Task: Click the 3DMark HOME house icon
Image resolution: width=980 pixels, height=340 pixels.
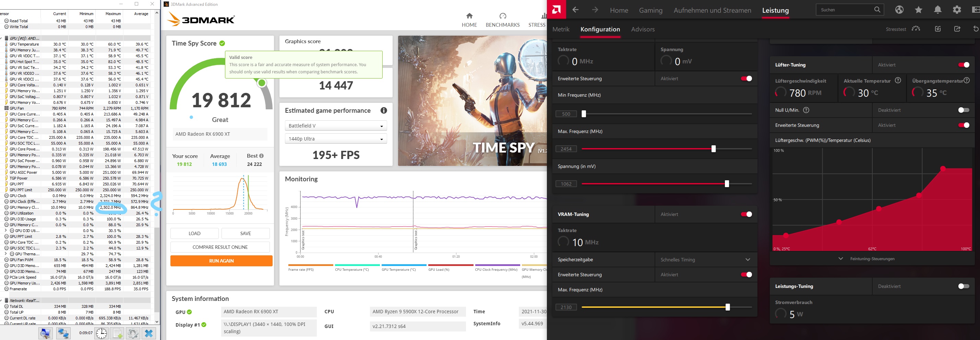Action: tap(469, 15)
